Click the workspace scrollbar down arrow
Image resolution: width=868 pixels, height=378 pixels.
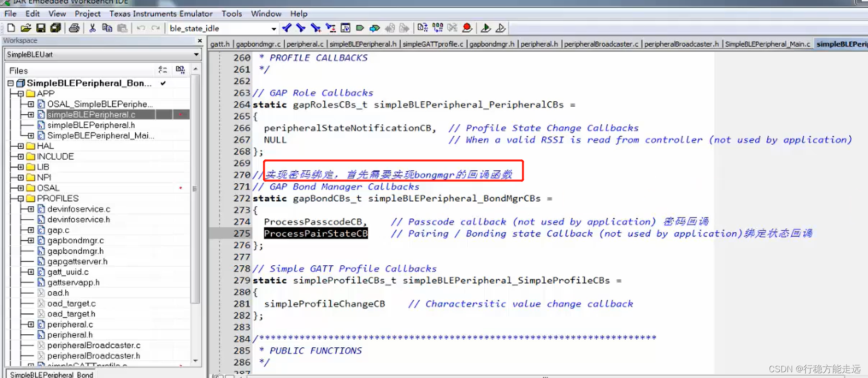click(x=195, y=361)
